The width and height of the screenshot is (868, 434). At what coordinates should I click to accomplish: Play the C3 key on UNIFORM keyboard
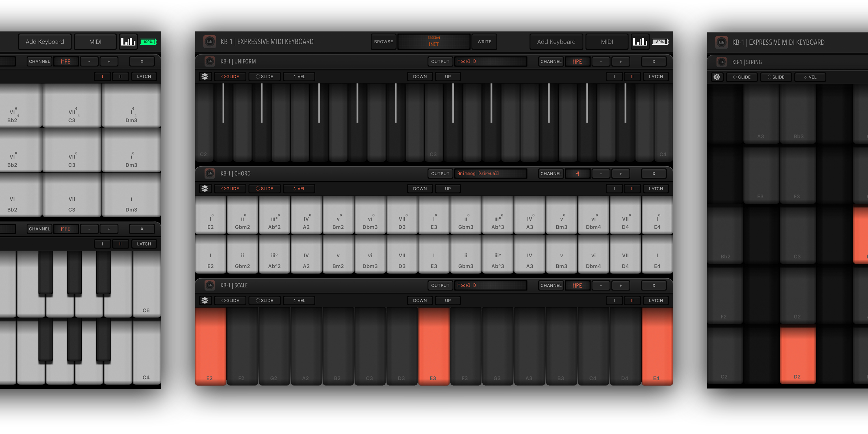(x=434, y=123)
